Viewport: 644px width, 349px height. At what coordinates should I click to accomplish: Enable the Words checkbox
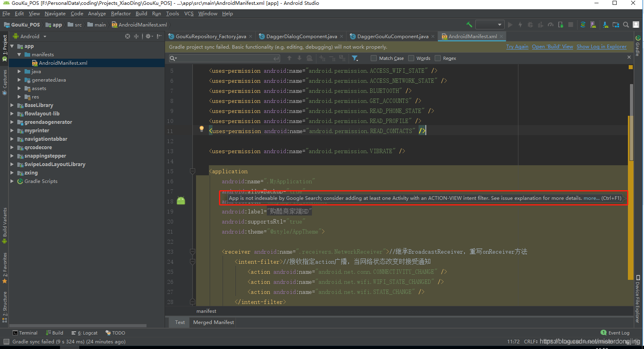(411, 58)
